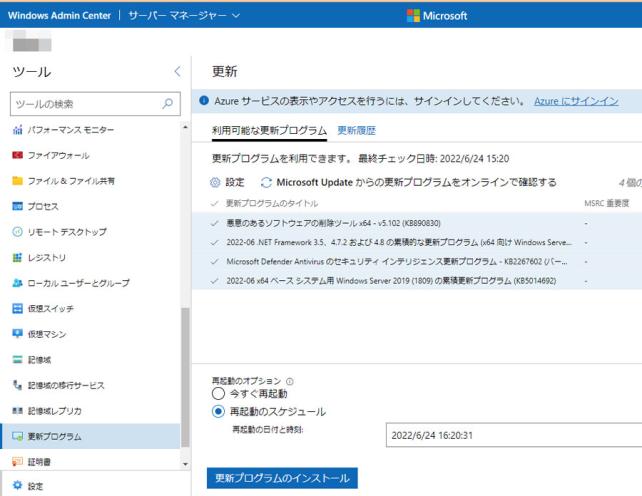The image size is (642, 496).
Task: Click the 設定 gear icon above update list
Action: pos(214,183)
